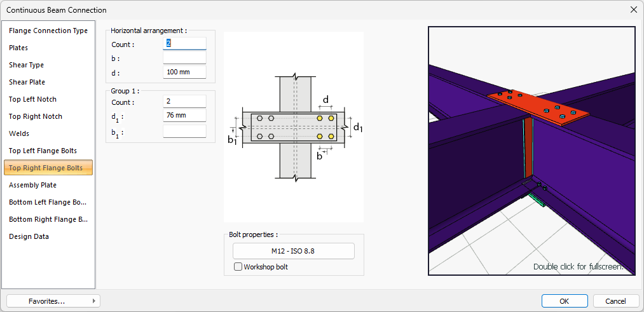
Task: Open Top Right Notch settings
Action: click(x=36, y=116)
